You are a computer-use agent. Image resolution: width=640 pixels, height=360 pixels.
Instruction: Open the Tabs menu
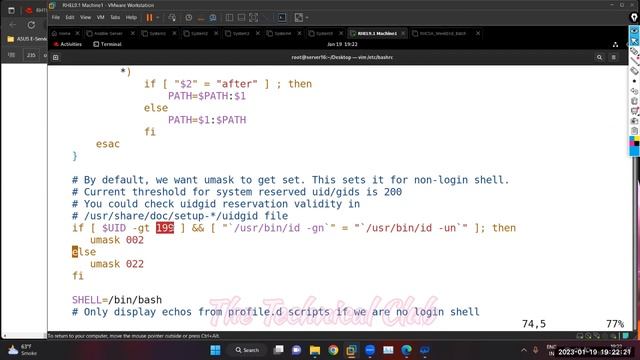click(x=115, y=18)
